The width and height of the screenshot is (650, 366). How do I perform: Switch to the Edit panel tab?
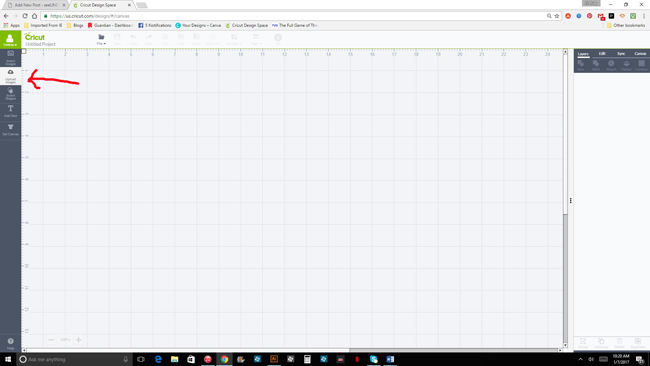[602, 53]
